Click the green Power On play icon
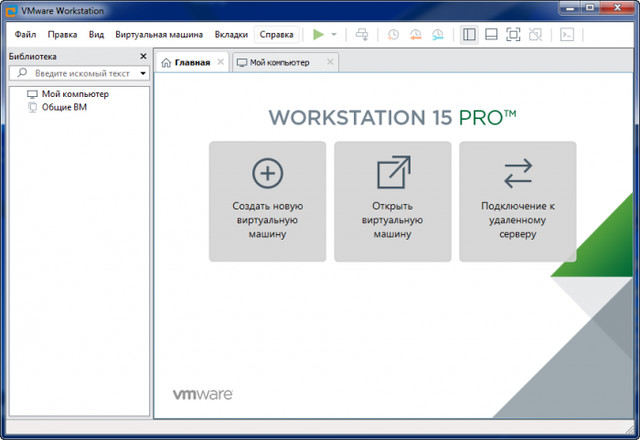640x440 pixels. click(x=318, y=34)
